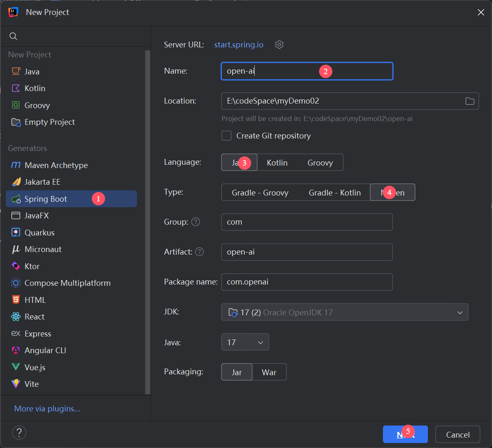Screen dimensions: 492x448
Task: Open the Compose Multiplatform generator
Action: pyautogui.click(x=68, y=283)
